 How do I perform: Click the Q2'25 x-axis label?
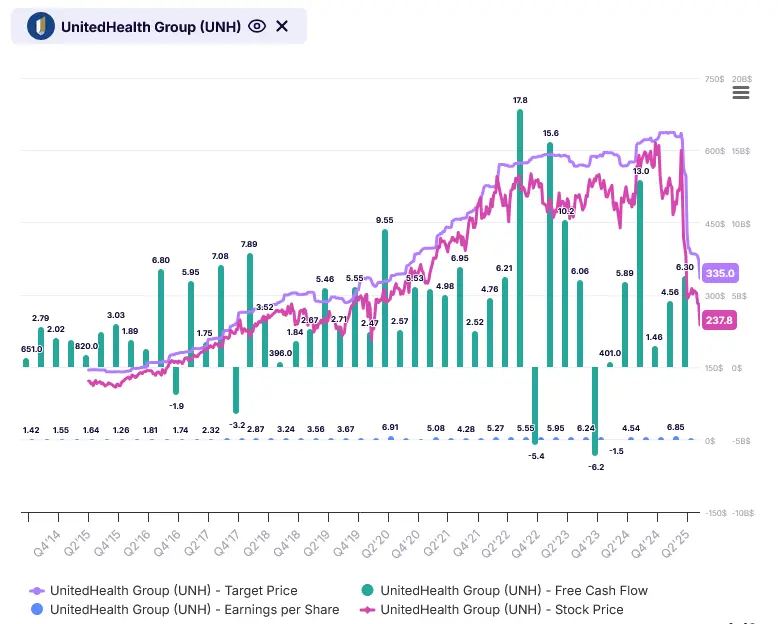[675, 544]
